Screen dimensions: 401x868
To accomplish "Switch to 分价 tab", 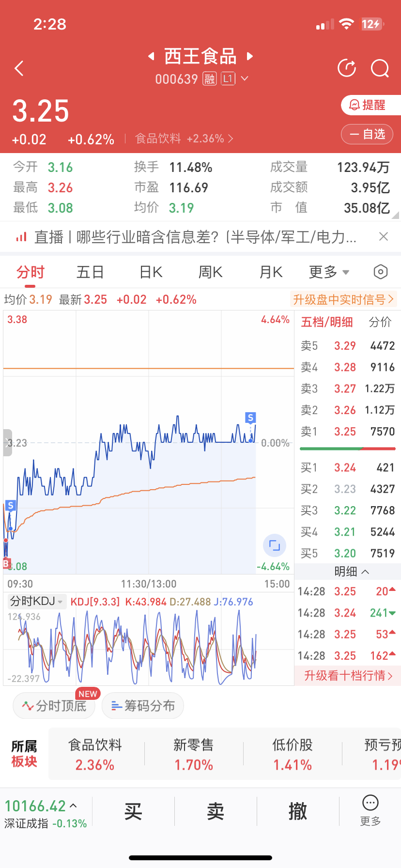I will click(x=380, y=322).
